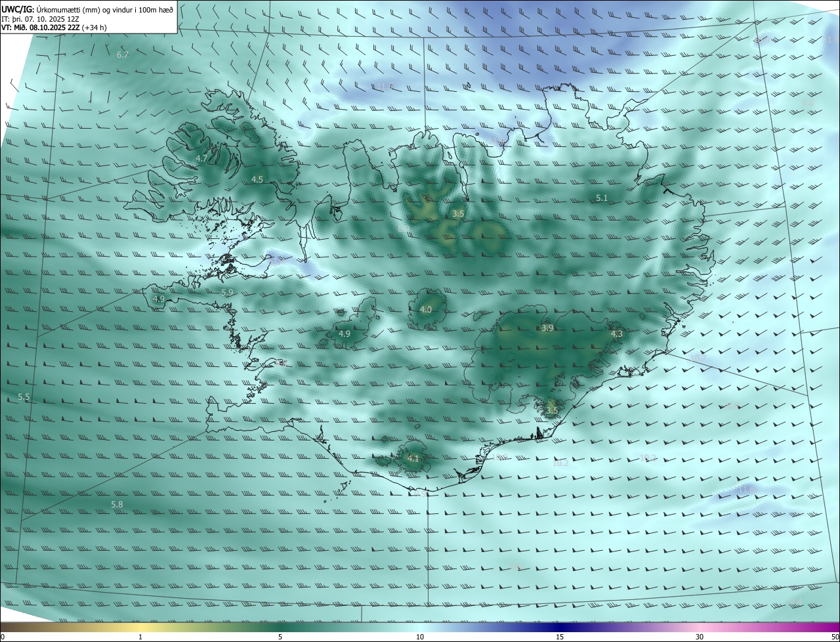Click the 4.7 value on the Westfjords
The width and height of the screenshot is (840, 642).
(x=201, y=158)
